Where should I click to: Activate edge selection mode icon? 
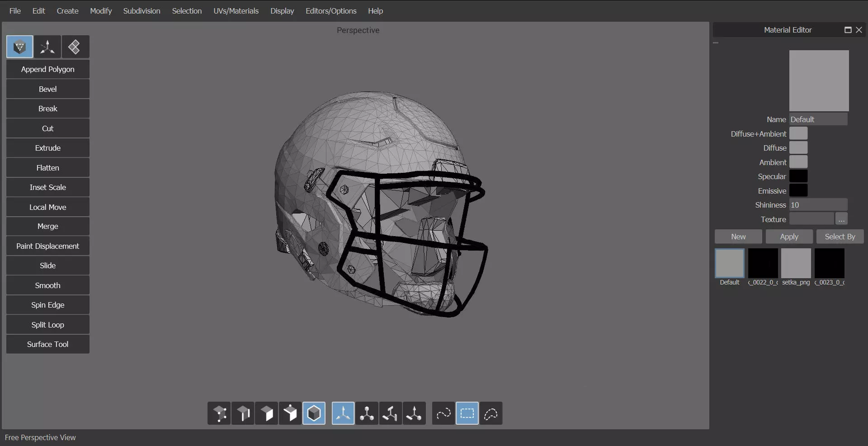coord(243,413)
